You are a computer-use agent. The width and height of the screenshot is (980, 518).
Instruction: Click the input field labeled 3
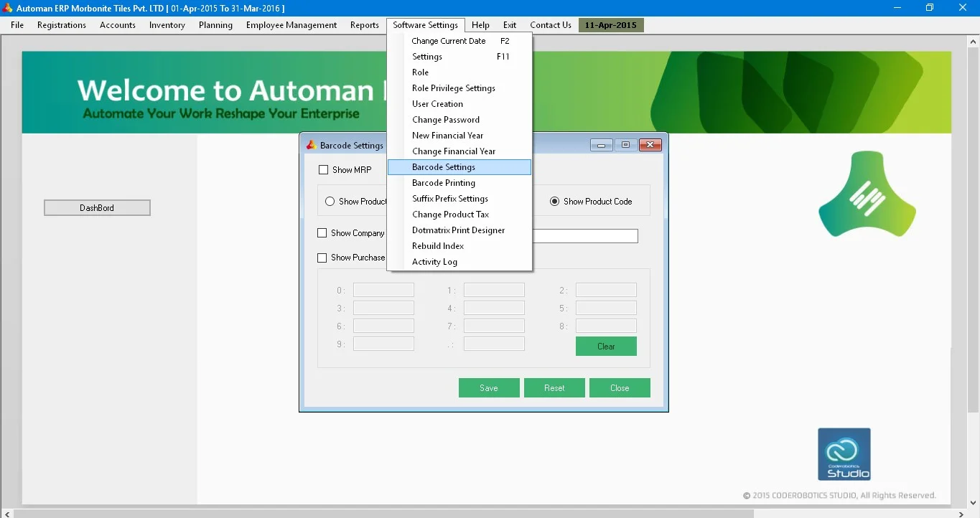coord(383,309)
